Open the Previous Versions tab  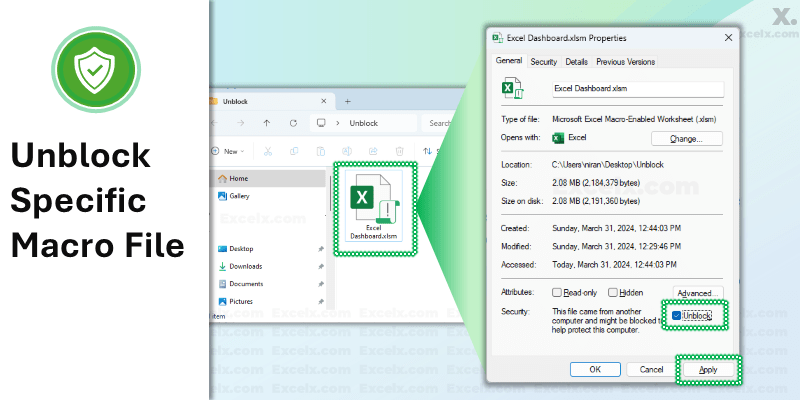click(x=625, y=62)
